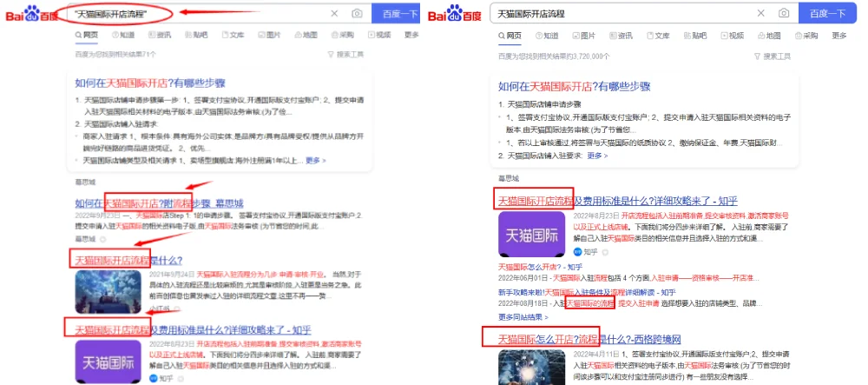This screenshot has width=868, height=385.
Task: Switch to the 贴吧 tab on the left page
Action: click(x=196, y=35)
